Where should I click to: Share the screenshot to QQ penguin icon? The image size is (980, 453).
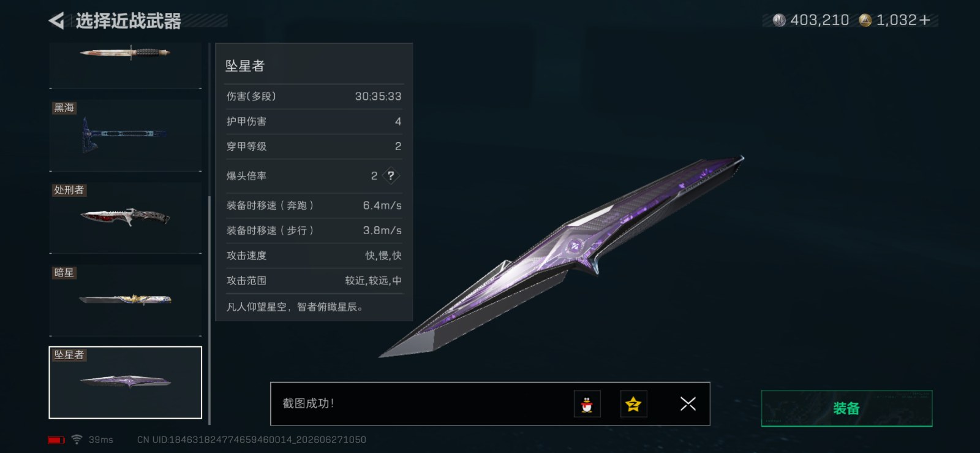(587, 404)
